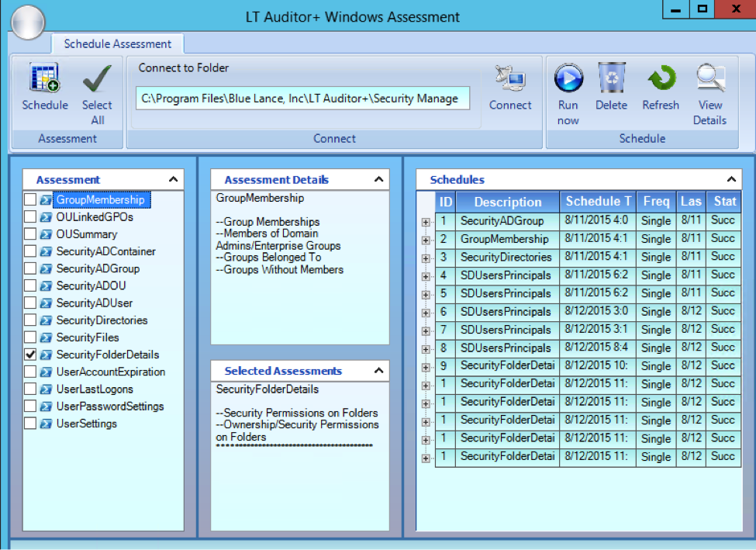Collapse the Selected Assessments panel
Viewport: 756px width, 550px height.
click(379, 371)
